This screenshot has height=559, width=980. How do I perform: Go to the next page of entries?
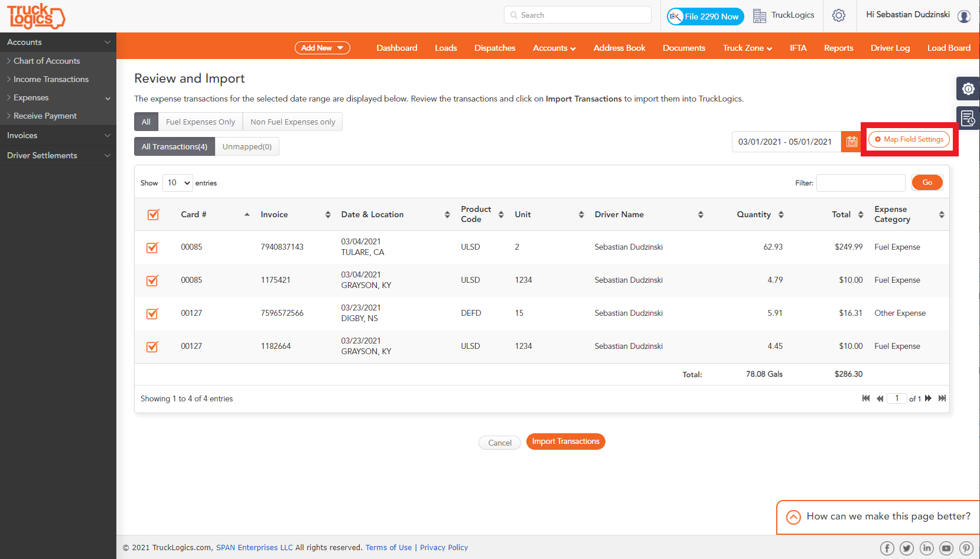[x=928, y=398]
